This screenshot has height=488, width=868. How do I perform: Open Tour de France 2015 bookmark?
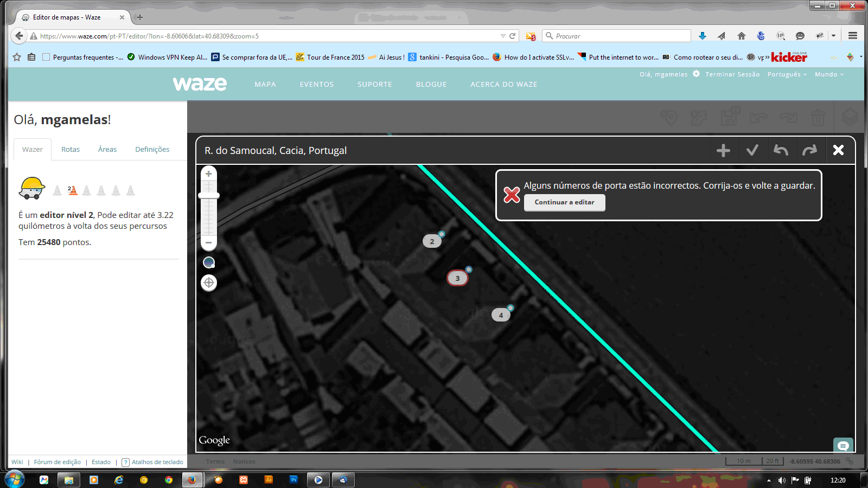(330, 57)
